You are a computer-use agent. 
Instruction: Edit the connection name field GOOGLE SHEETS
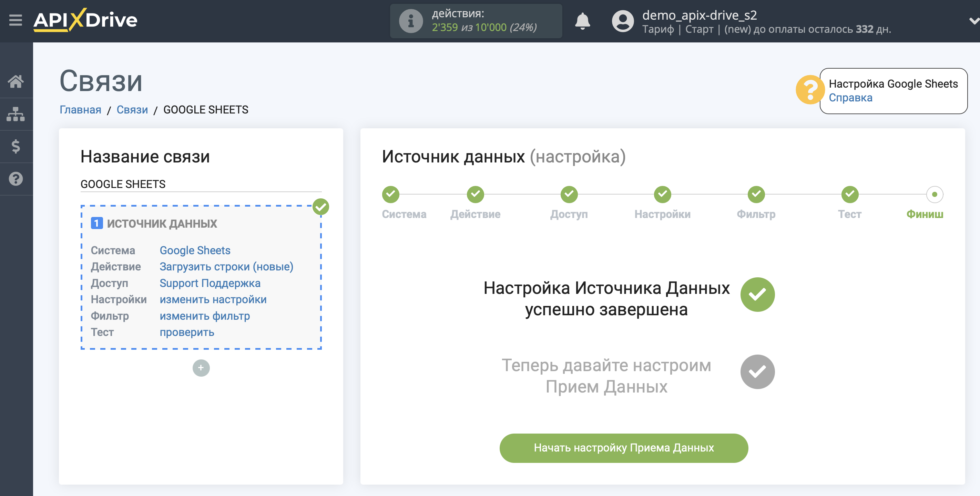(201, 184)
